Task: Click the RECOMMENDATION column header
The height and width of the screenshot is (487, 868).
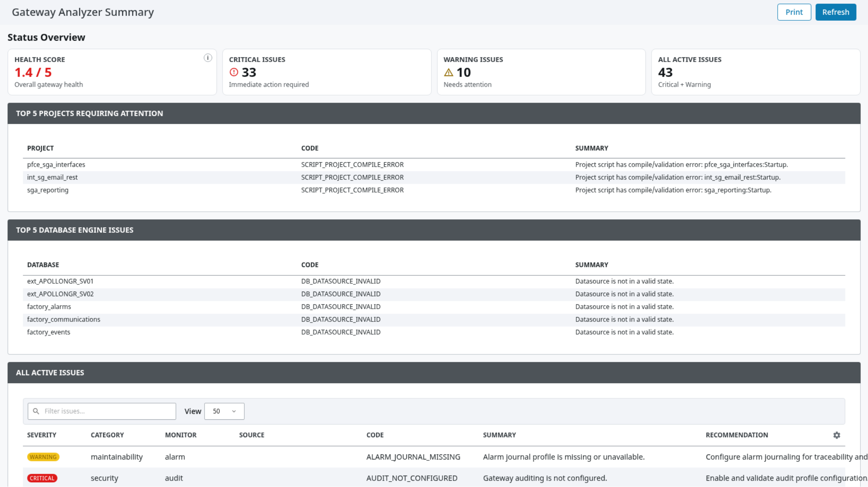Action: pos(737,435)
